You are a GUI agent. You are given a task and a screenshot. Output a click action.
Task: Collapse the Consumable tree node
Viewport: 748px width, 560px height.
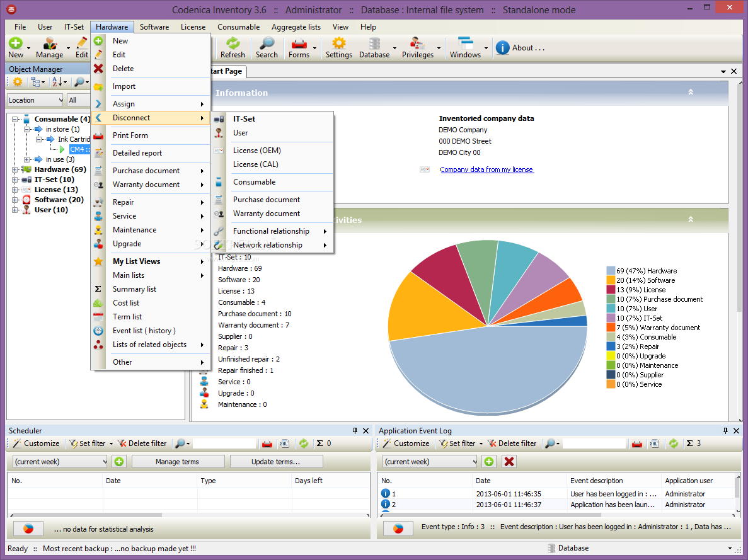(14, 119)
